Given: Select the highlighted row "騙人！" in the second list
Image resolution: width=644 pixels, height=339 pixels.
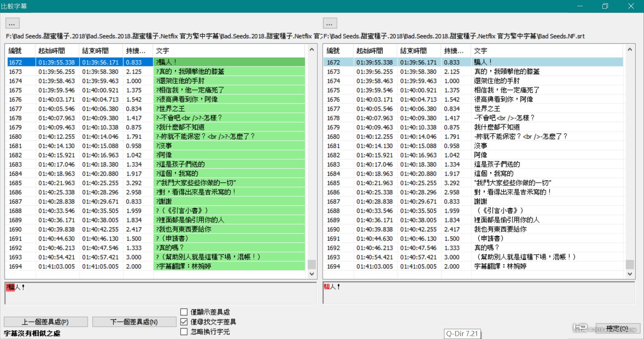Looking at the screenshot, I should click(x=474, y=62).
